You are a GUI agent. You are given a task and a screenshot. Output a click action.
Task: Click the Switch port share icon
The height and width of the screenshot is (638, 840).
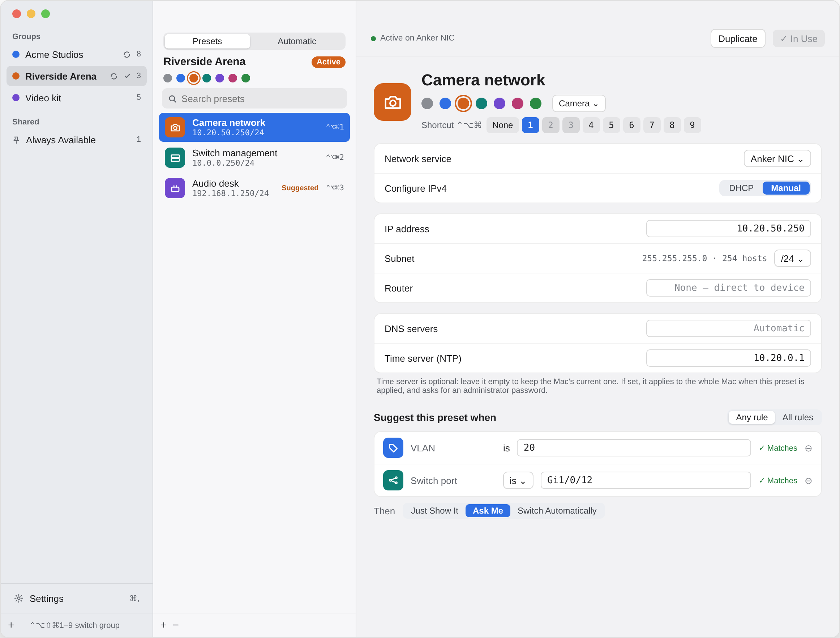(393, 480)
